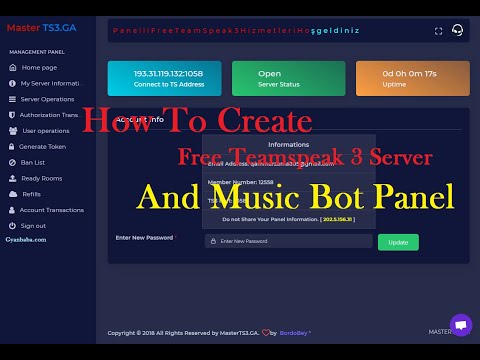Click the orange Uptime card

click(413, 78)
